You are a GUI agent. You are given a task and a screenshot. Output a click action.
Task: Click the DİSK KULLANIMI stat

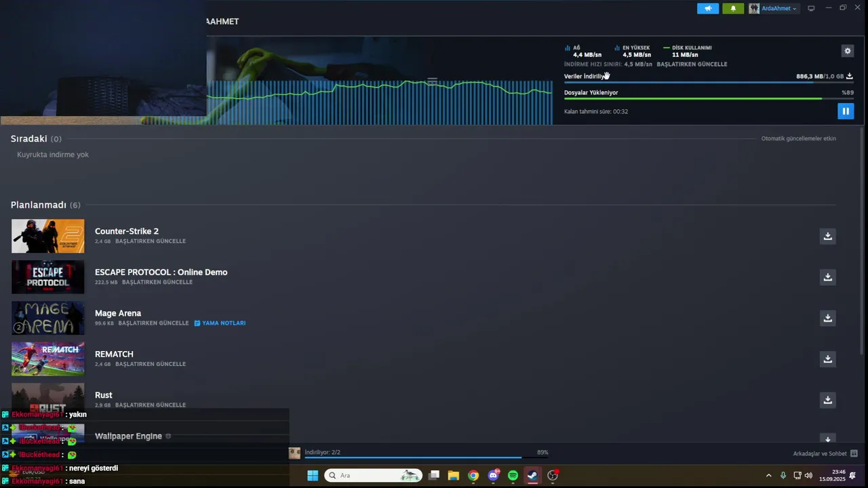(x=688, y=52)
